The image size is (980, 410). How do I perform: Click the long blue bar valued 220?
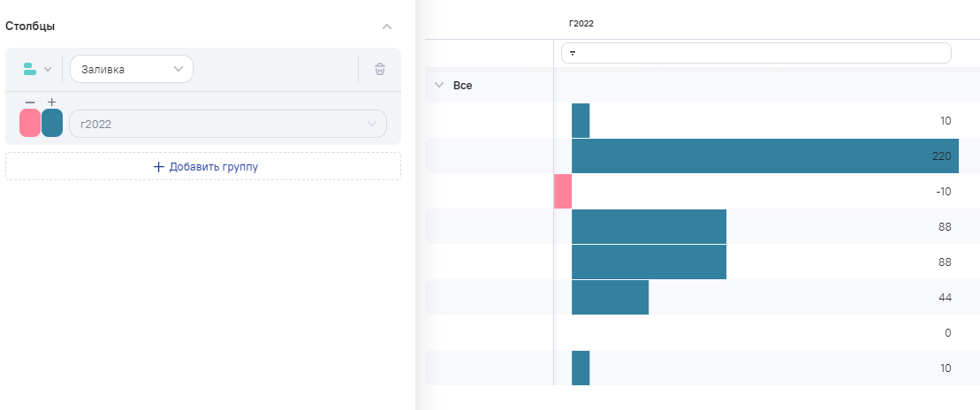point(764,156)
